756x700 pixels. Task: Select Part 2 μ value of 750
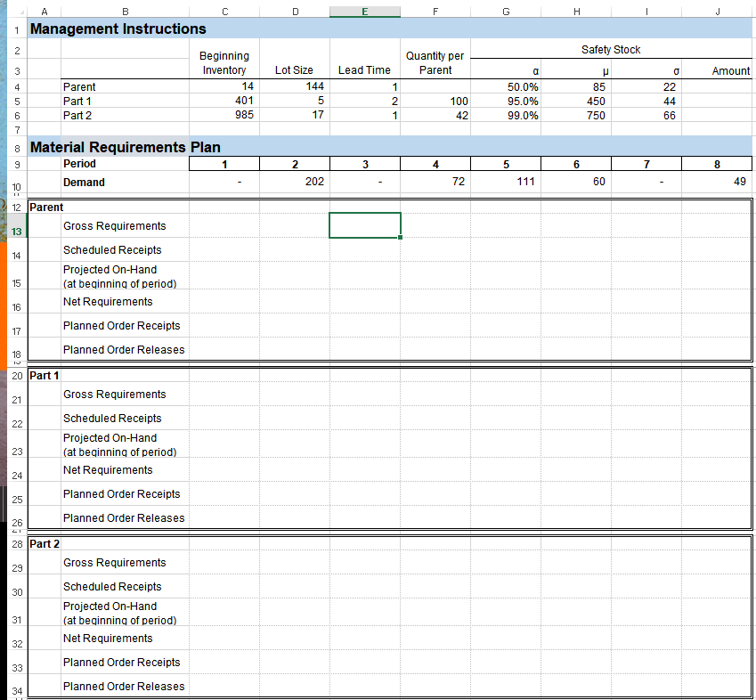tap(576, 116)
